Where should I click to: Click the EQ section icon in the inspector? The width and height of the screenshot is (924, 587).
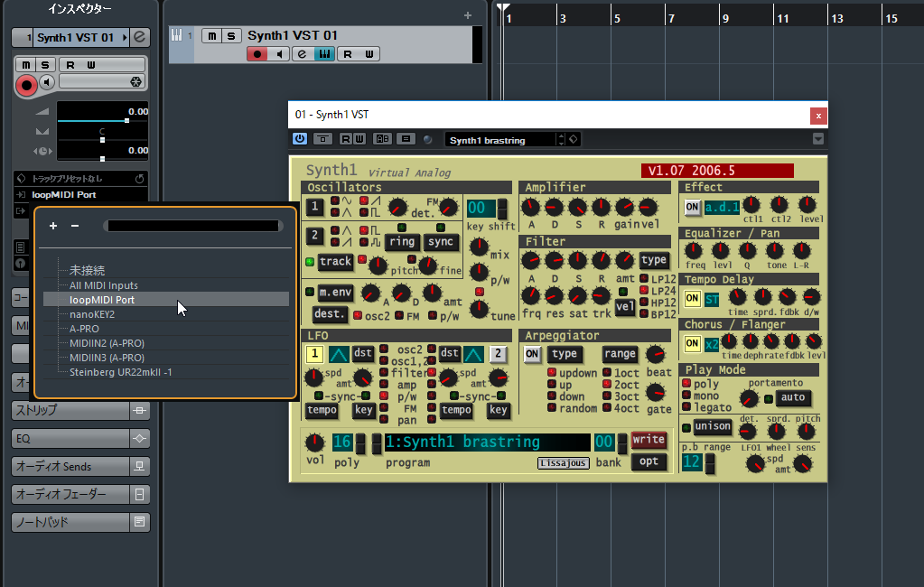coord(140,439)
